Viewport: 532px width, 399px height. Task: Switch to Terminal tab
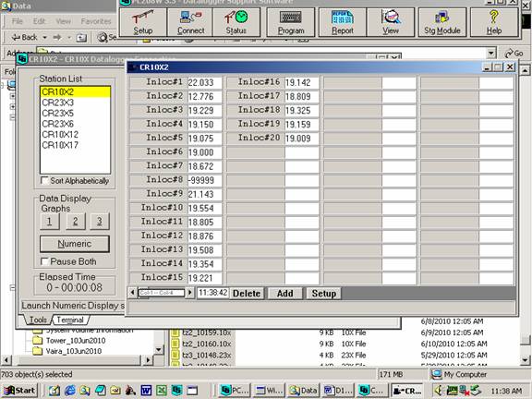pos(70,320)
